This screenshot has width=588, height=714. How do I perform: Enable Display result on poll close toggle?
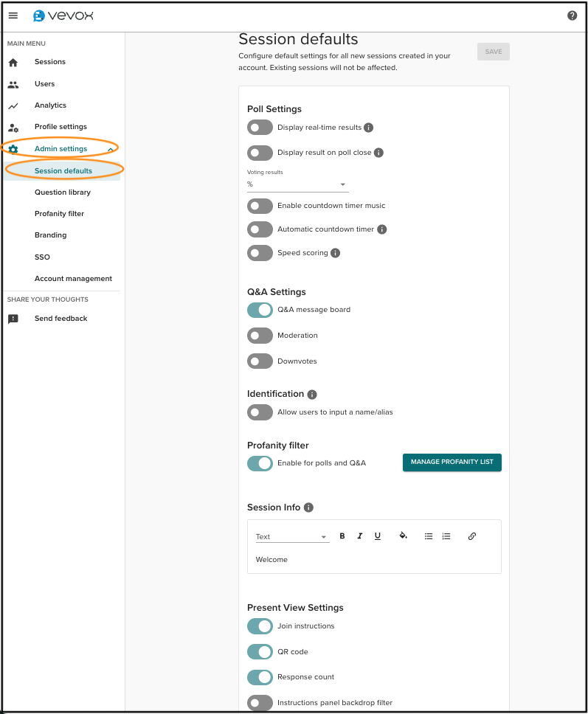260,153
